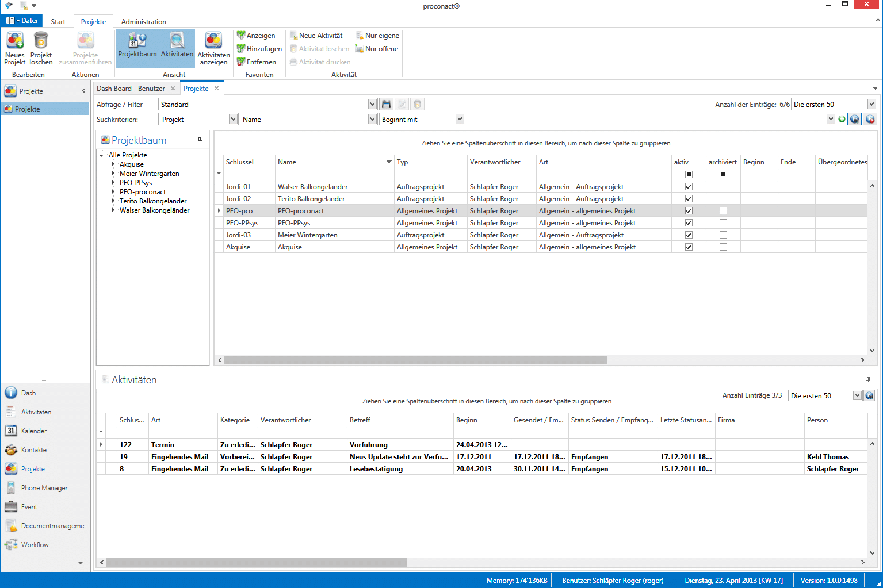Switch to the Start ribbon tab
Screen dimensions: 883x588
coord(58,22)
